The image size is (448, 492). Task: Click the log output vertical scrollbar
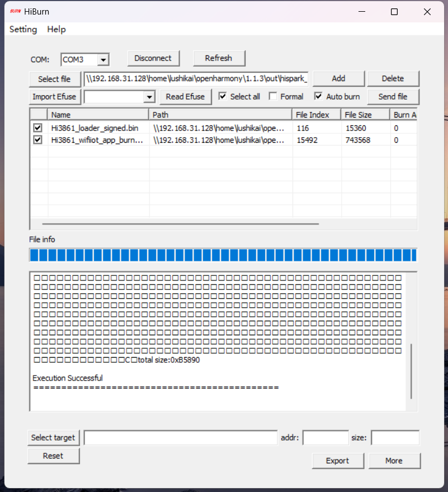click(411, 372)
